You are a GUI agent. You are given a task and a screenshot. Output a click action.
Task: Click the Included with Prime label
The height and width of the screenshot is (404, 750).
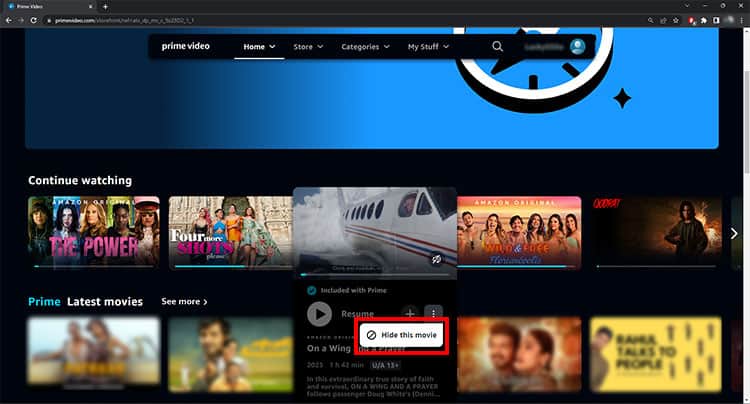[x=353, y=290]
